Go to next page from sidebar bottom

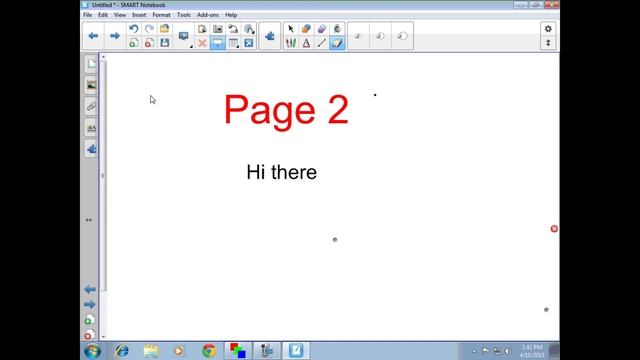pyautogui.click(x=90, y=304)
